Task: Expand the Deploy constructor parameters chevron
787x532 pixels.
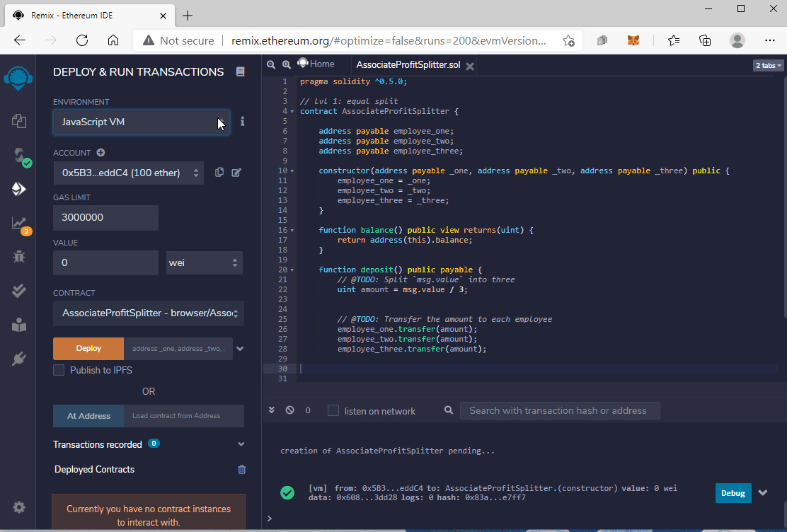Action: click(240, 349)
